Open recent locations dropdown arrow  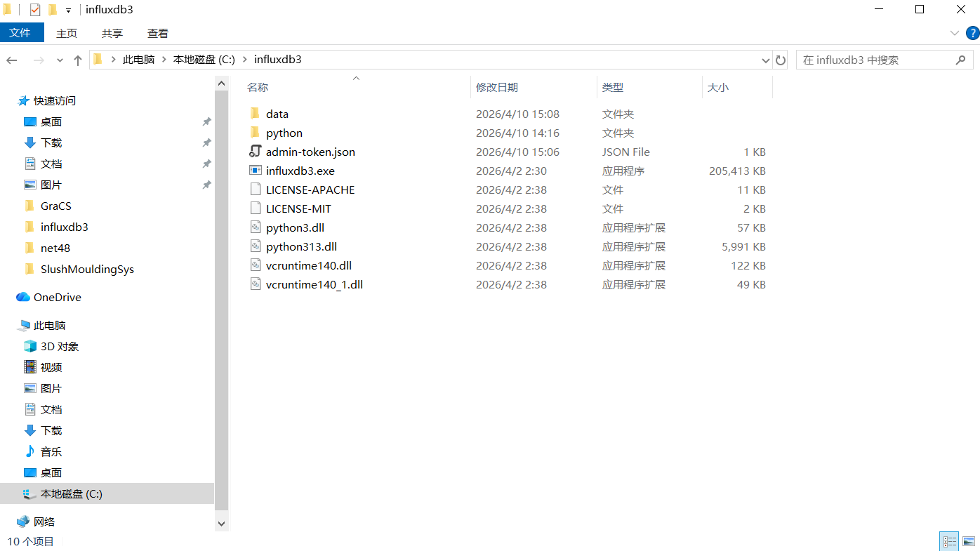point(60,60)
